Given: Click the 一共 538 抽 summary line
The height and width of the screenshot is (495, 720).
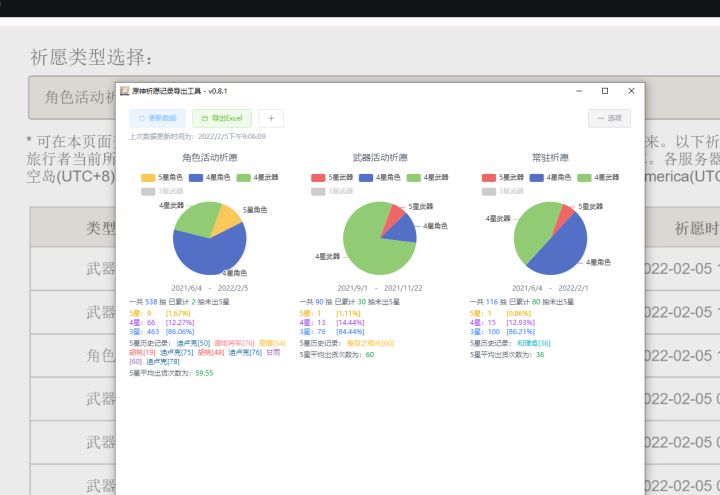Looking at the screenshot, I should [180, 302].
